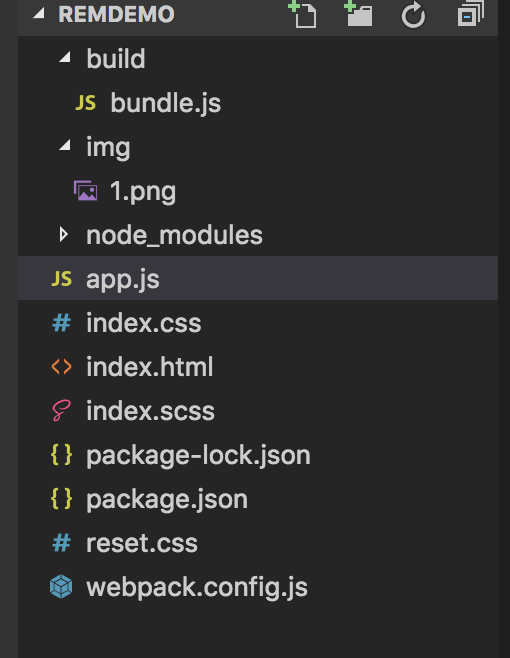Click the webpack cube icon
The width and height of the screenshot is (510, 658).
(x=61, y=587)
